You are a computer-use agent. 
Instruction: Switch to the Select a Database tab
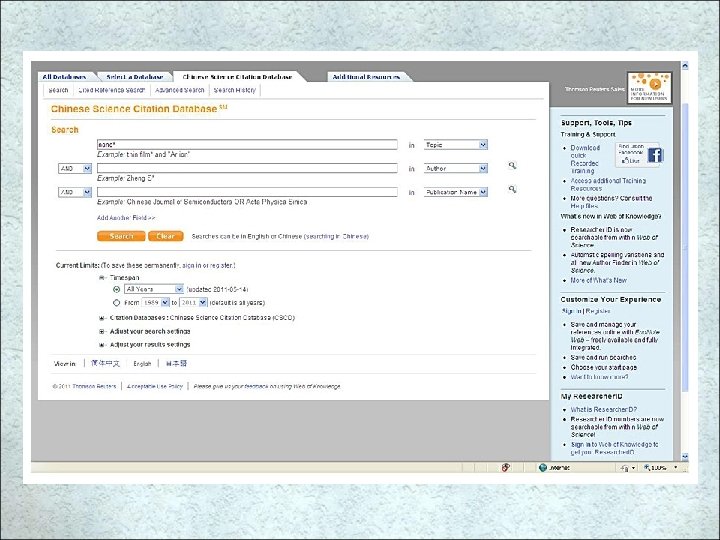(135, 77)
